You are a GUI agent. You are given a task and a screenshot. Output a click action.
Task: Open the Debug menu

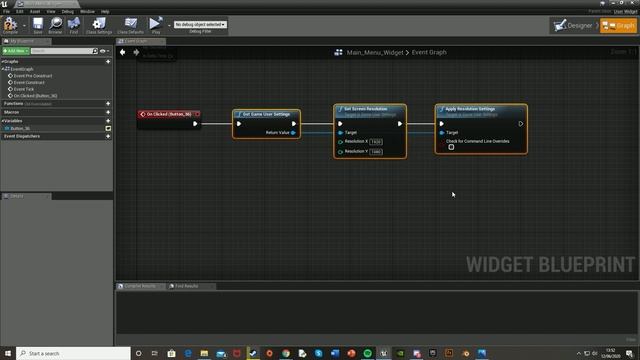(68, 11)
